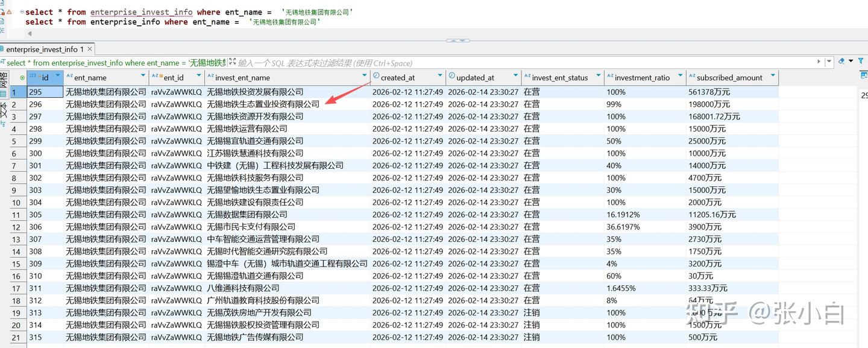The height and width of the screenshot is (348, 868).
Task: Select the investment_ratio column header
Action: point(646,77)
